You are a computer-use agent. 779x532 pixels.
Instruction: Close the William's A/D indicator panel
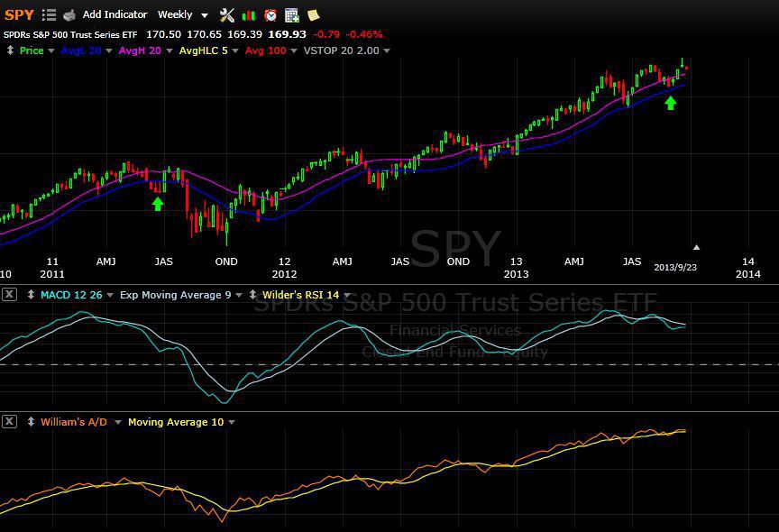point(9,422)
